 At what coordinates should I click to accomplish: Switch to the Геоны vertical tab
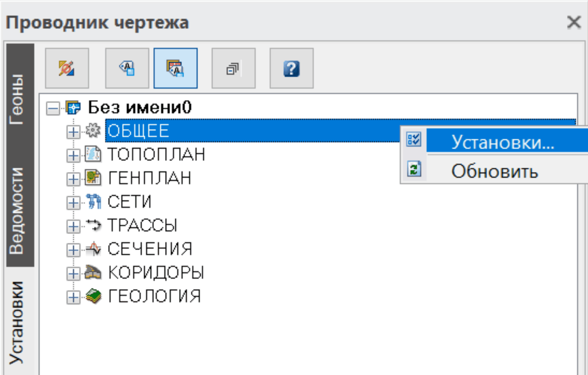click(x=17, y=99)
